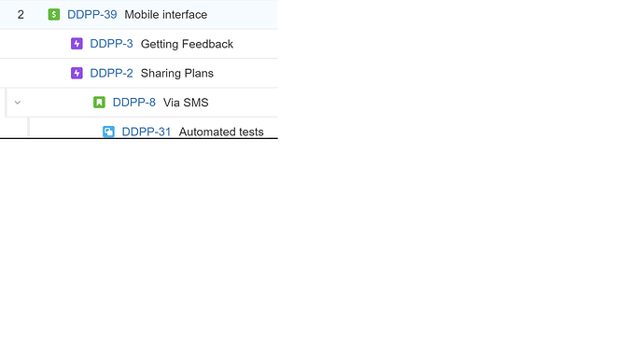Image resolution: width=644 pixels, height=362 pixels.
Task: Select the Via SMS summary text
Action: pyautogui.click(x=186, y=103)
